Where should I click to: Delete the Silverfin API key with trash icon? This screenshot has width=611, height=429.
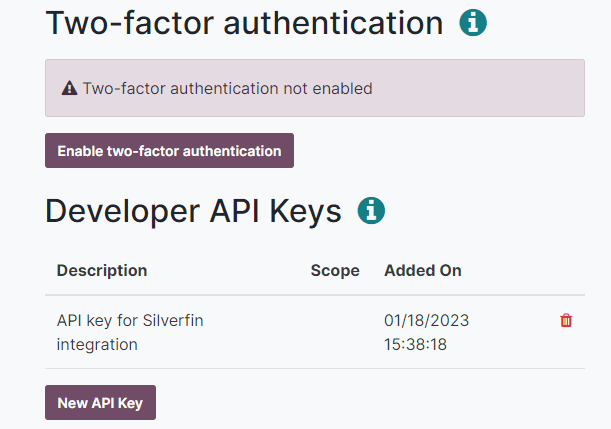566,321
